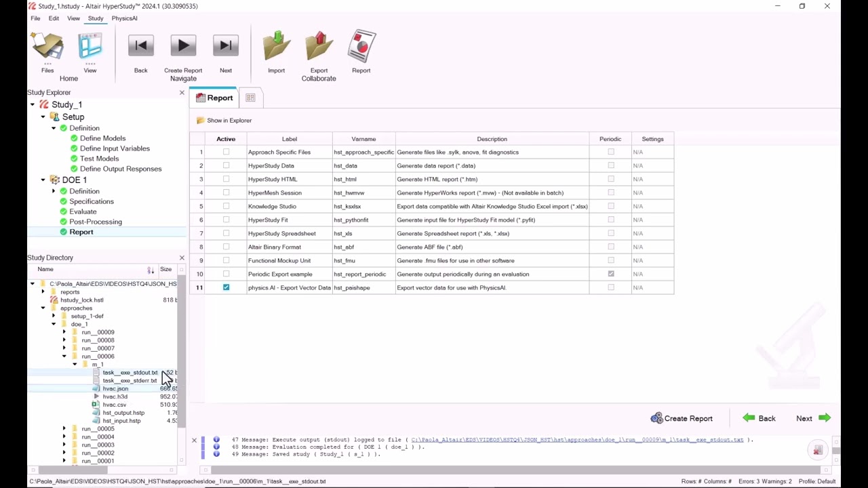Collapse the run__00006 folder
This screenshot has width=868, height=488.
(64, 357)
